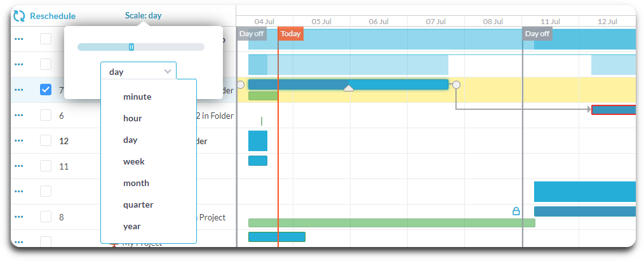Check the checkbox for row 6

coord(46,115)
